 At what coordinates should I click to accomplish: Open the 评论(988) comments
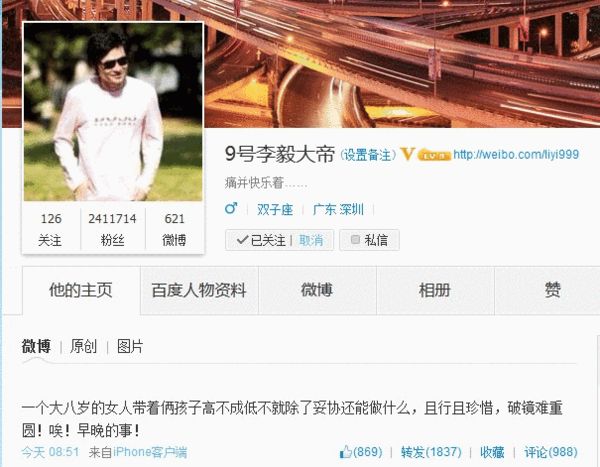tap(551, 452)
